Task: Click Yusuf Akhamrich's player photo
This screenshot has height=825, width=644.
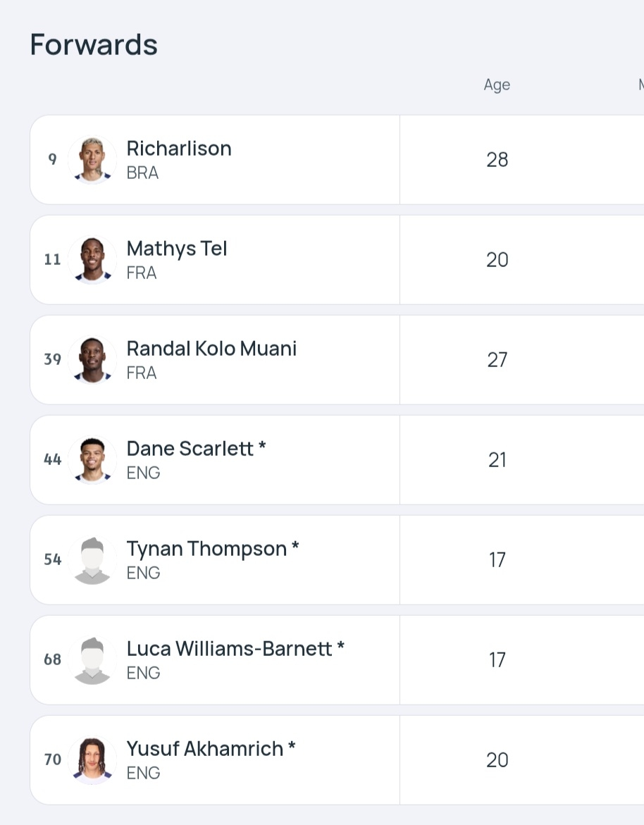Action: (x=92, y=760)
